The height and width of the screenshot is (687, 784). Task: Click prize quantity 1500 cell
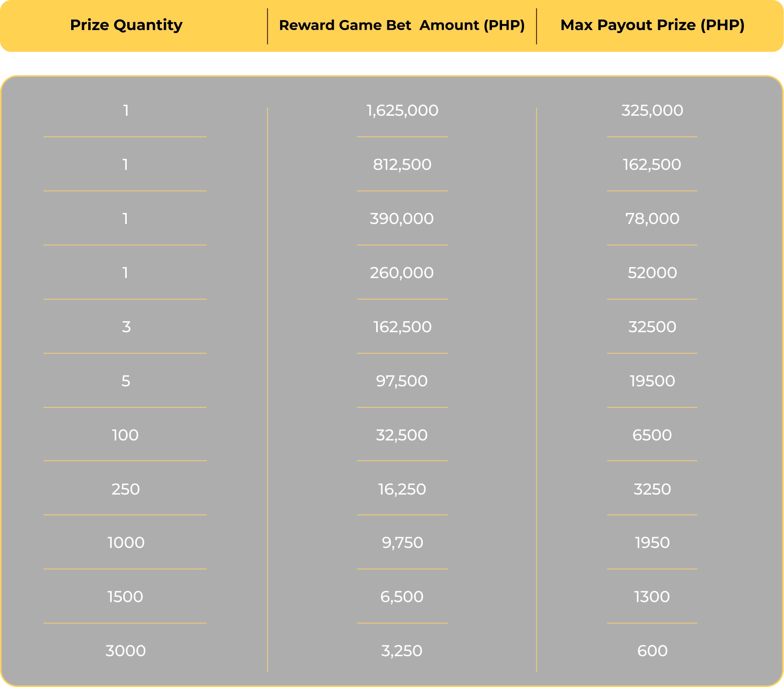125,597
